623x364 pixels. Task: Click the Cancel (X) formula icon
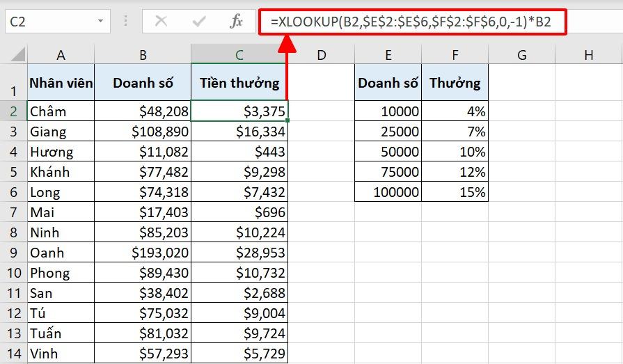click(161, 21)
